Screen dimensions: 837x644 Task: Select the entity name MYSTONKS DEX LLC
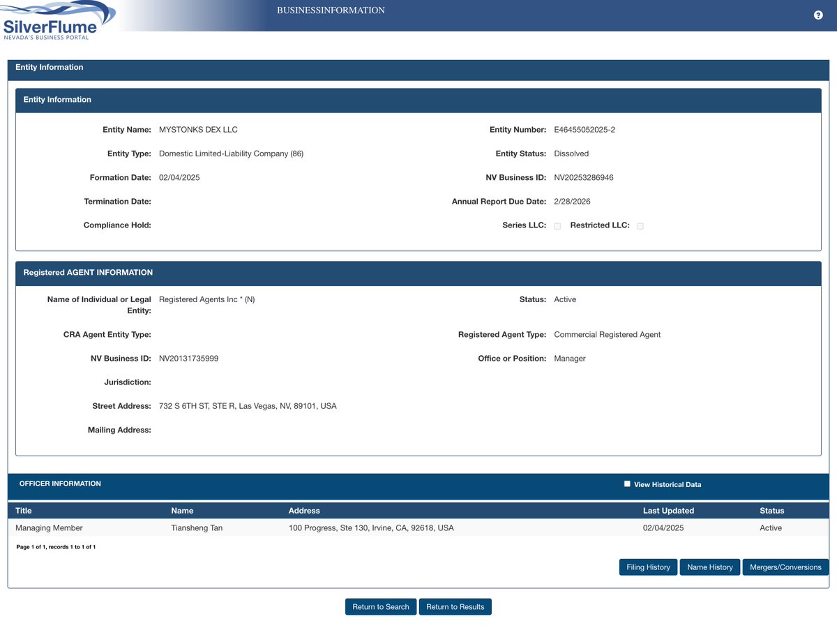198,130
